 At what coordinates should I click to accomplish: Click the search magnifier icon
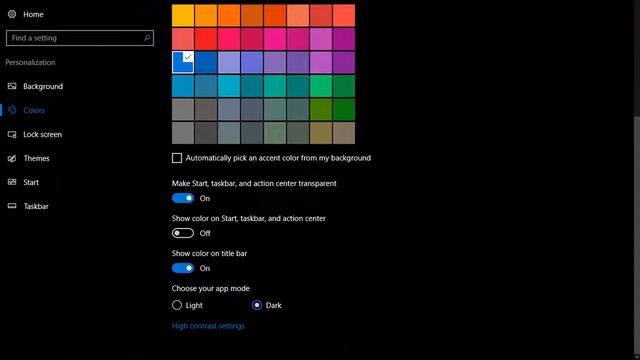click(x=147, y=38)
